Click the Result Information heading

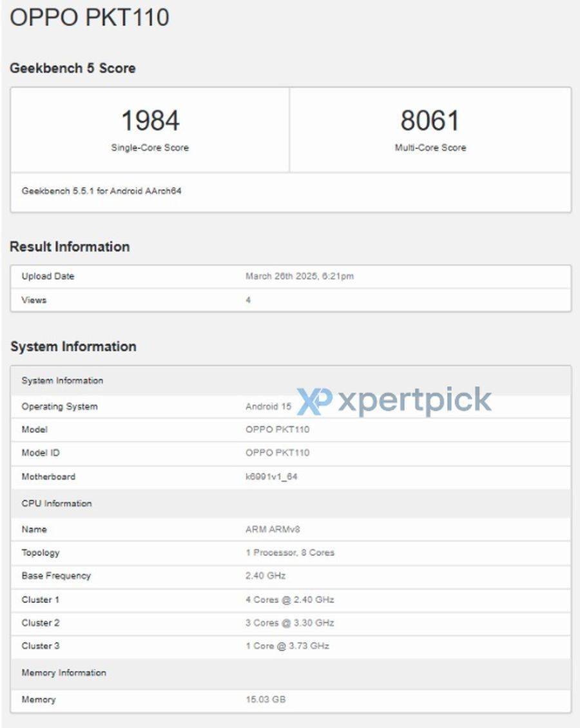(x=70, y=246)
